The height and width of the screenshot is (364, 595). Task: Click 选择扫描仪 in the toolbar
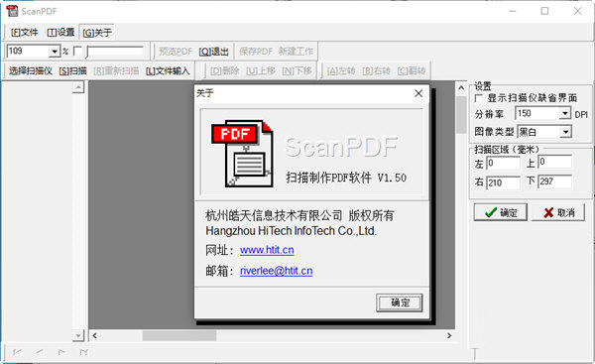tap(31, 71)
